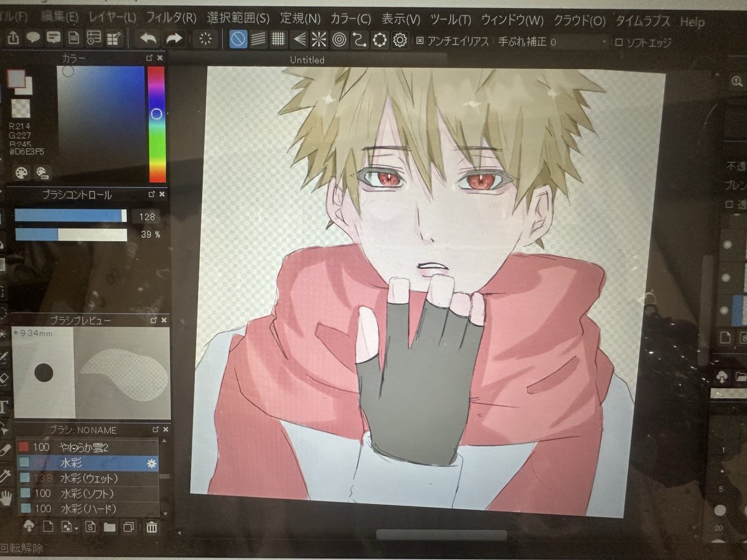Viewport: 747px width, 560px height.
Task: Close the ブラシコントロール panel
Action: [x=162, y=195]
